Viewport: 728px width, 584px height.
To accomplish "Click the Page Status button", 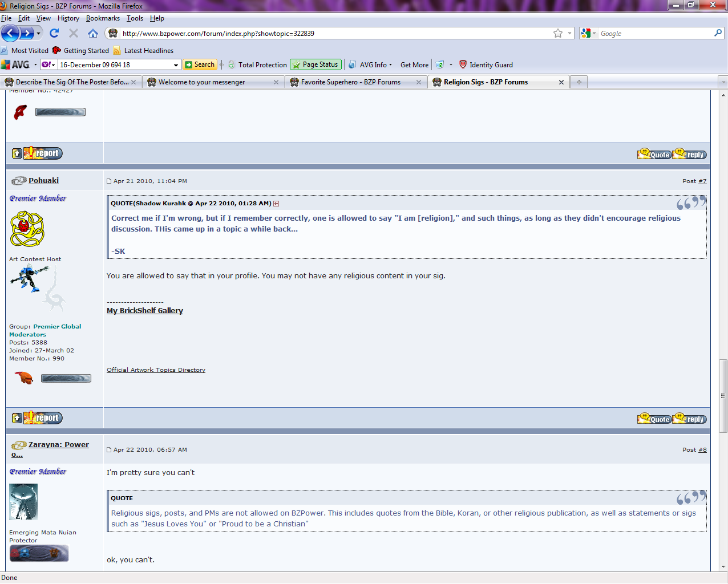I will click(316, 64).
